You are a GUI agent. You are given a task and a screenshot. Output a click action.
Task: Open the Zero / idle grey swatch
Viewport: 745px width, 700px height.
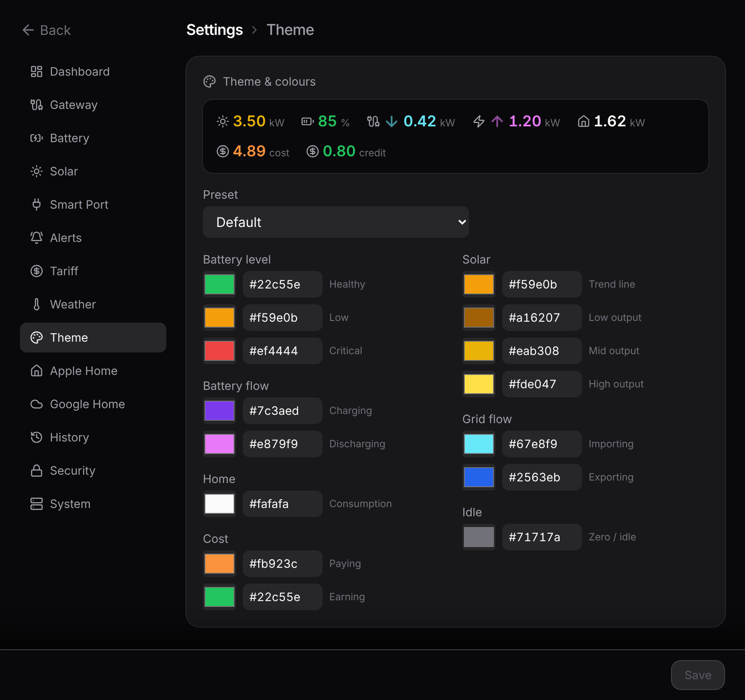tap(479, 537)
